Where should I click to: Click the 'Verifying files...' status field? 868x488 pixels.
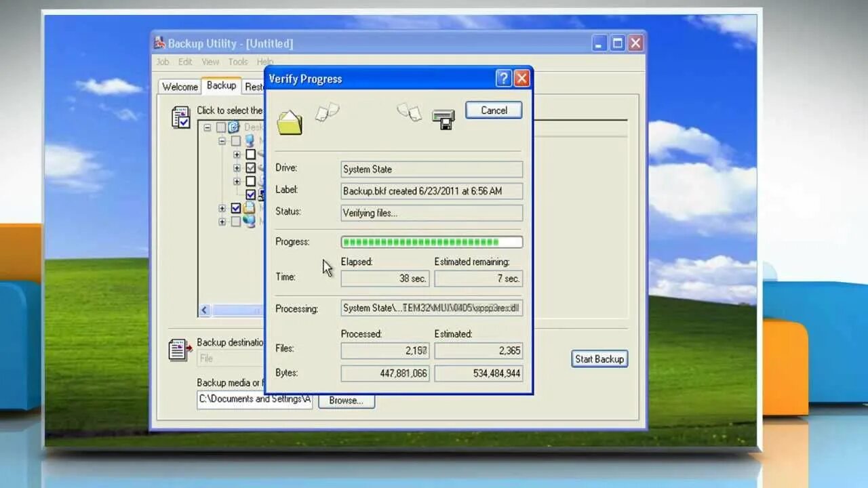(x=431, y=213)
